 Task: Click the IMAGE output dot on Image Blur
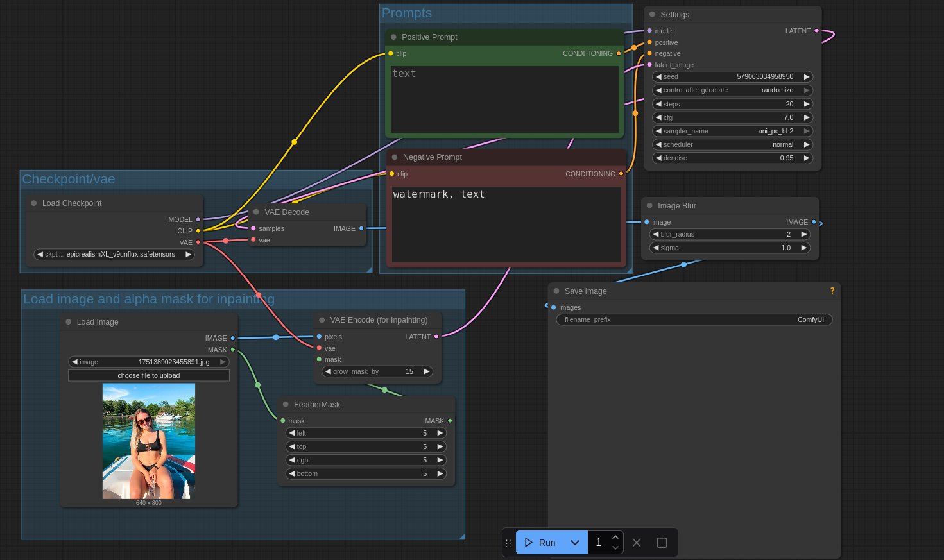click(x=814, y=222)
